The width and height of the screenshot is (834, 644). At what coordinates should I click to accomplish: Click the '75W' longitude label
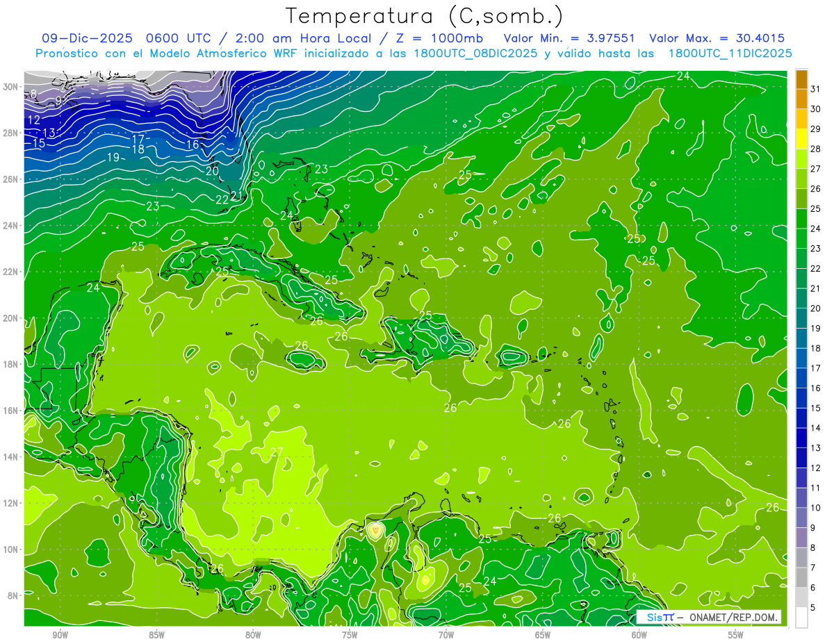(x=350, y=635)
